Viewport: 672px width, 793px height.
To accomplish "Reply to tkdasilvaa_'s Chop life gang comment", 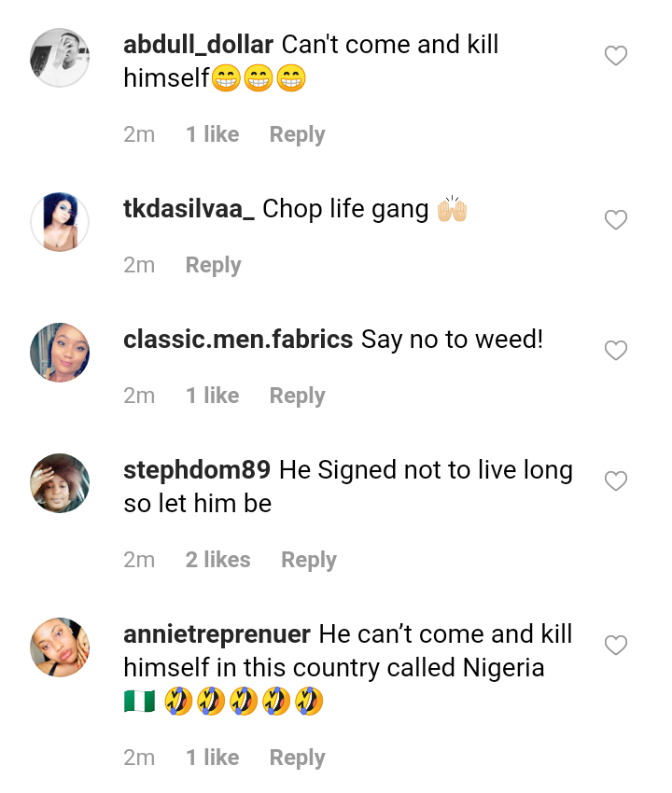I will (213, 265).
